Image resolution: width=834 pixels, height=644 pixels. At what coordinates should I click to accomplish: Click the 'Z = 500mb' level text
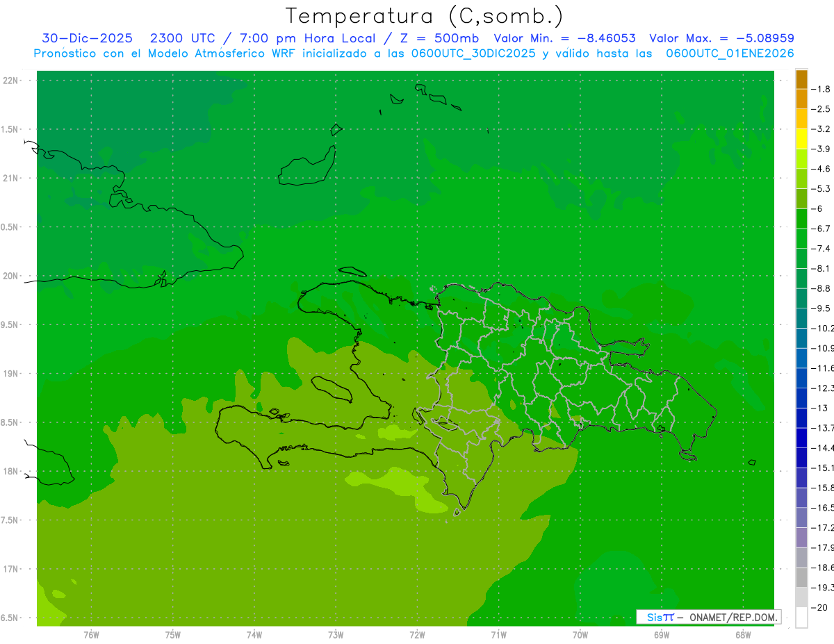coord(436,38)
